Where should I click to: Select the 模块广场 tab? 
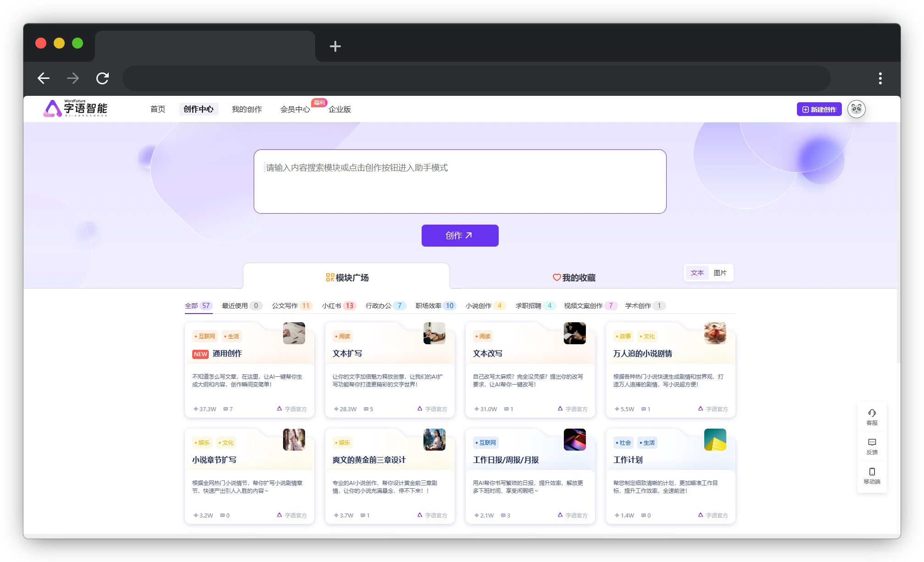pos(347,277)
